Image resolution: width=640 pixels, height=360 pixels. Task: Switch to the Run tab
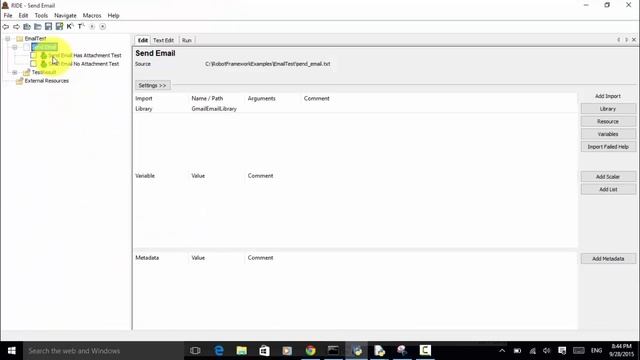tap(187, 40)
